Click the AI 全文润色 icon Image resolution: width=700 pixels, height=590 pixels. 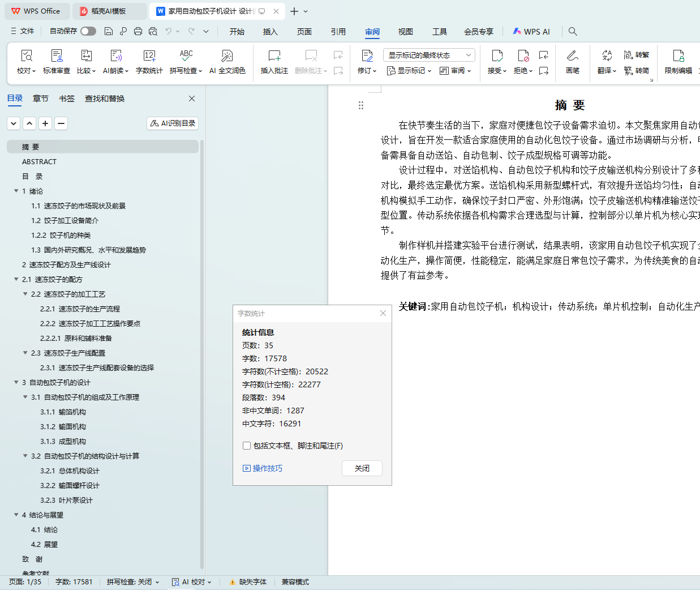227,56
